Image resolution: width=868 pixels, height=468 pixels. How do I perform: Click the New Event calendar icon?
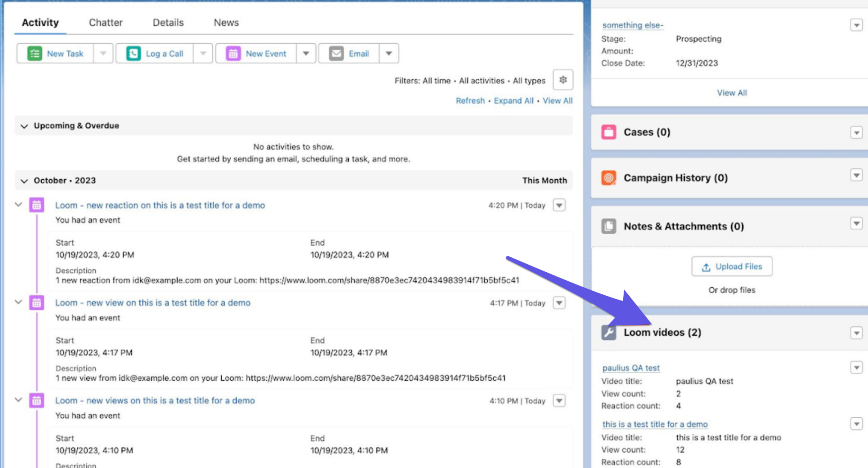coord(233,54)
